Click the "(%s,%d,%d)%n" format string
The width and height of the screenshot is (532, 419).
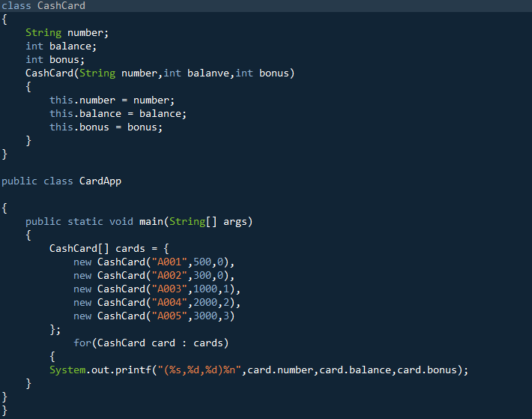(x=199, y=370)
